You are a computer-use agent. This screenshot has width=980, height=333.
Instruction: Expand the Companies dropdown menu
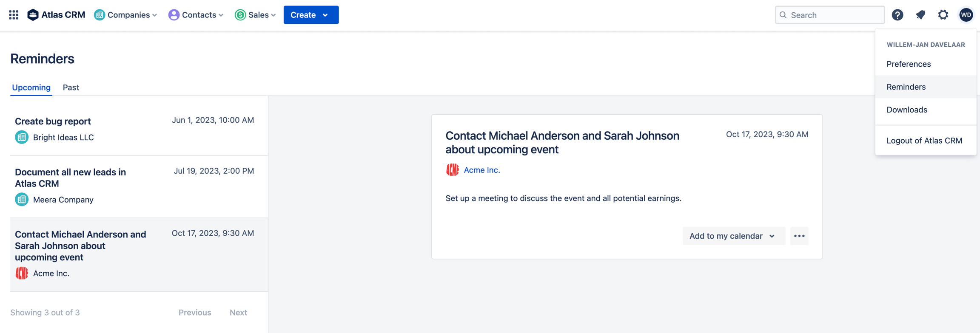pos(126,15)
